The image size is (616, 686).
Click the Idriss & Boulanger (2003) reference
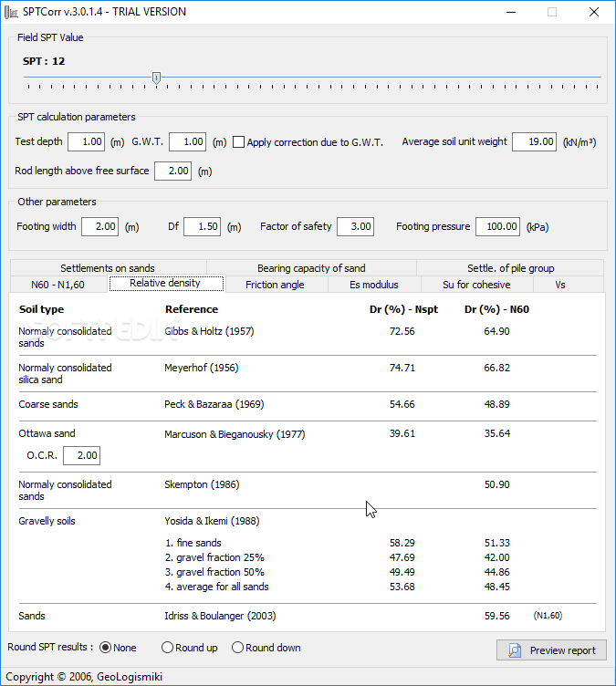(x=220, y=616)
